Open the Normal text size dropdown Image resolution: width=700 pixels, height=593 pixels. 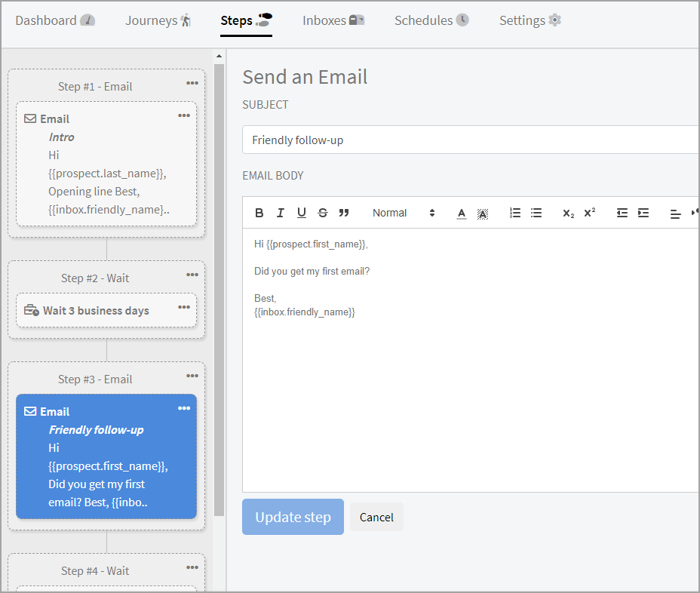(404, 213)
